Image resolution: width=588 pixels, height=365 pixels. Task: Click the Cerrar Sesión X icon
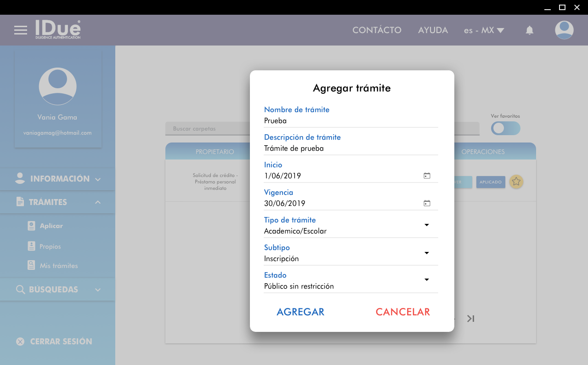(x=20, y=342)
